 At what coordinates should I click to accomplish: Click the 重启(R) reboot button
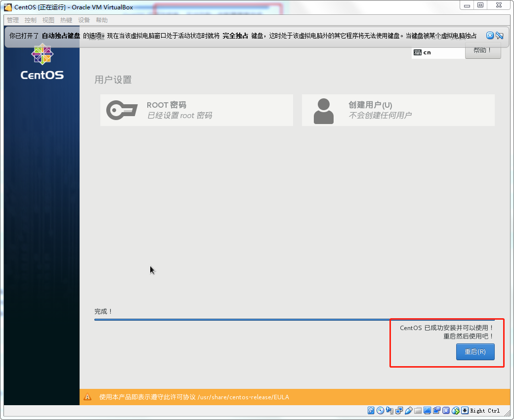click(475, 351)
